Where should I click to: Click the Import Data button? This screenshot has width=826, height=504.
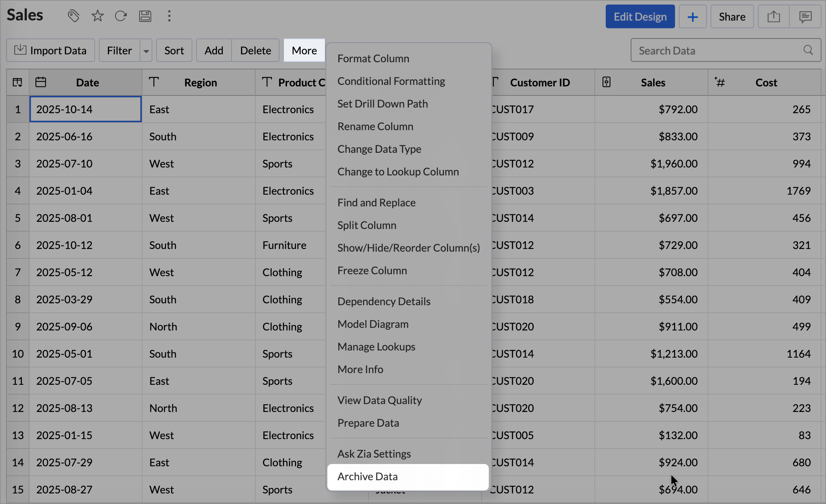point(51,51)
